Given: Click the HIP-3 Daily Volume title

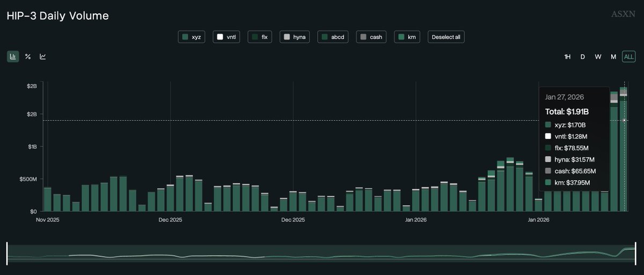Looking at the screenshot, I should (58, 16).
